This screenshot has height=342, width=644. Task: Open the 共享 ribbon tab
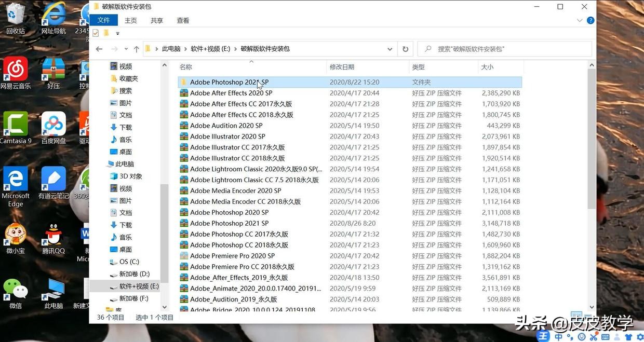click(x=157, y=20)
